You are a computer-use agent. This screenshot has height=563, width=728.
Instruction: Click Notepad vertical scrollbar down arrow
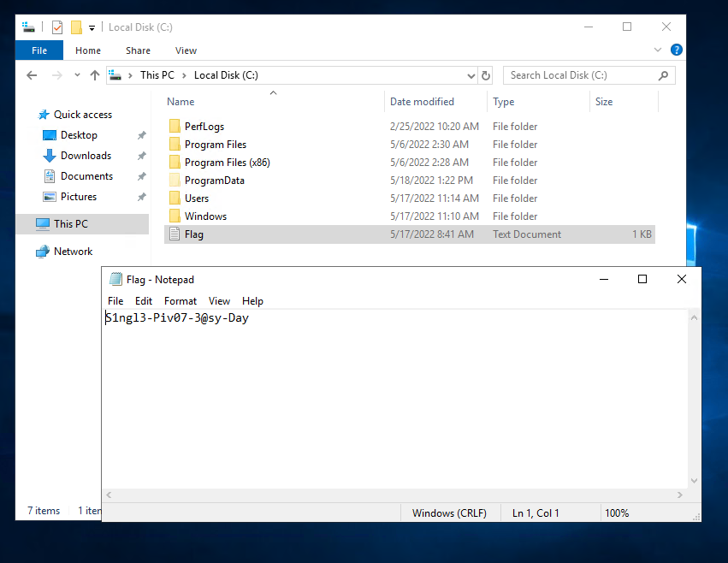click(x=694, y=481)
